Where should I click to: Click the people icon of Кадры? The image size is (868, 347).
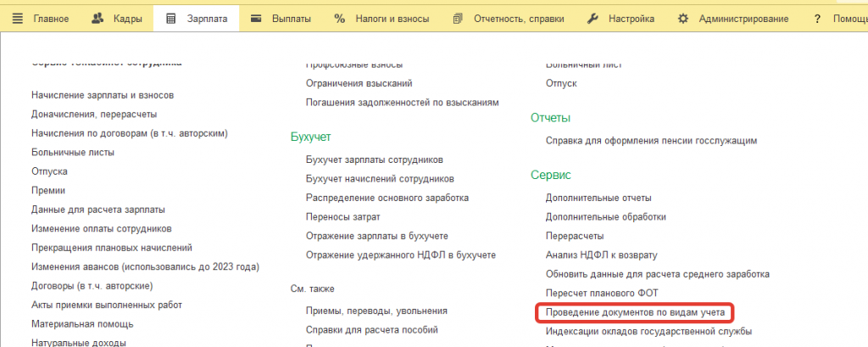click(x=97, y=19)
